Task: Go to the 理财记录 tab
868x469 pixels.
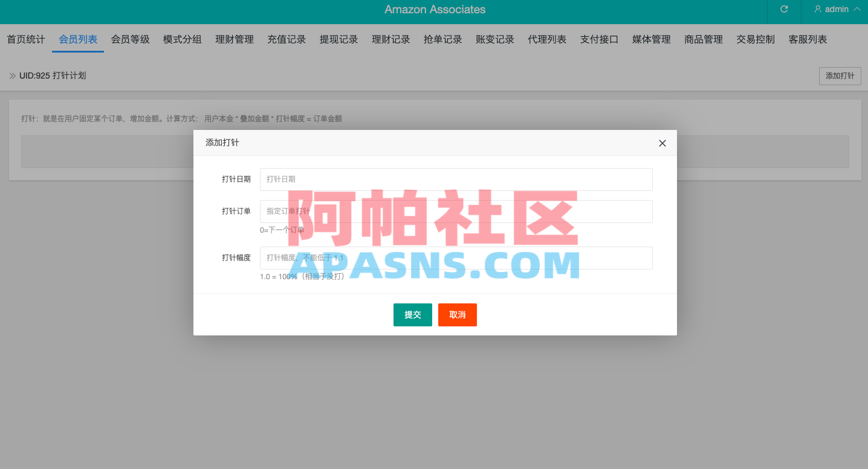Action: [x=391, y=39]
